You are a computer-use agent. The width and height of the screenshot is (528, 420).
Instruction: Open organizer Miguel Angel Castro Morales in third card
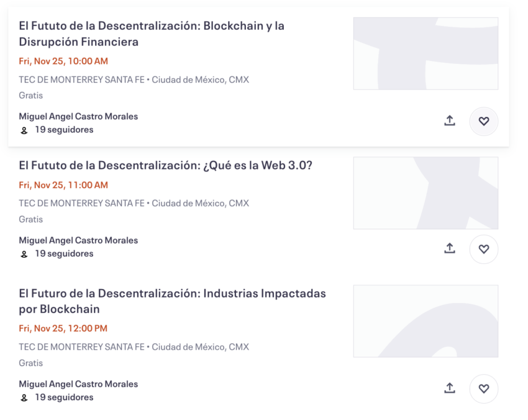[x=78, y=384]
